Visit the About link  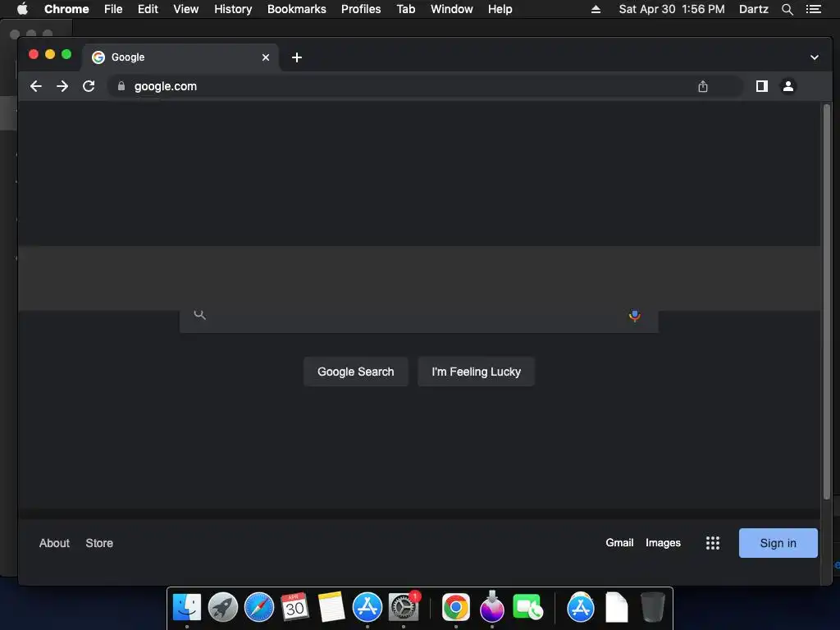pos(54,543)
